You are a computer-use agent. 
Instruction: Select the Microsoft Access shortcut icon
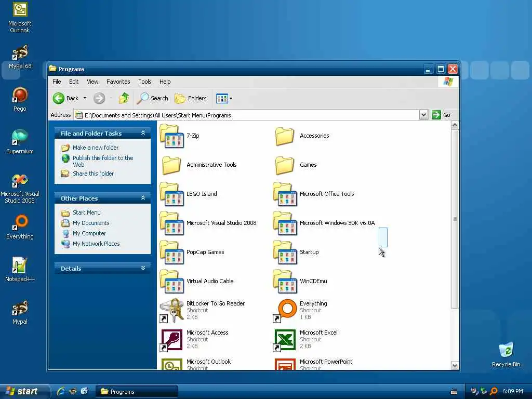point(171,340)
